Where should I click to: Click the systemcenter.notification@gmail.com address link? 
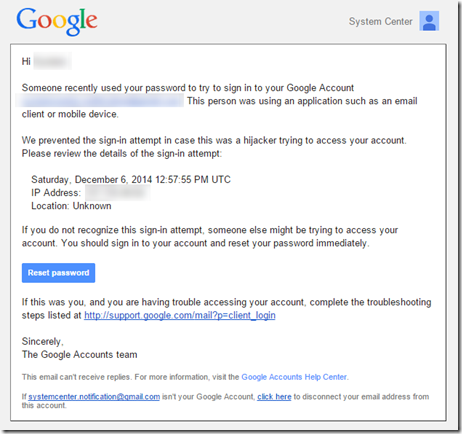[94, 397]
